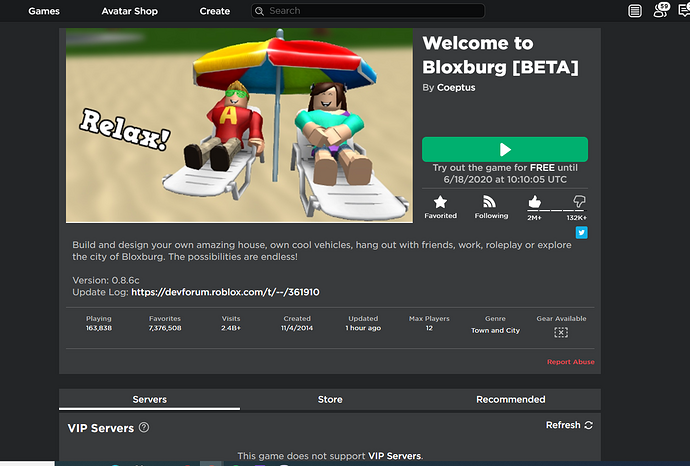The image size is (690, 466).
Task: Click the Gear Available unavailable icon
Action: [x=561, y=332]
